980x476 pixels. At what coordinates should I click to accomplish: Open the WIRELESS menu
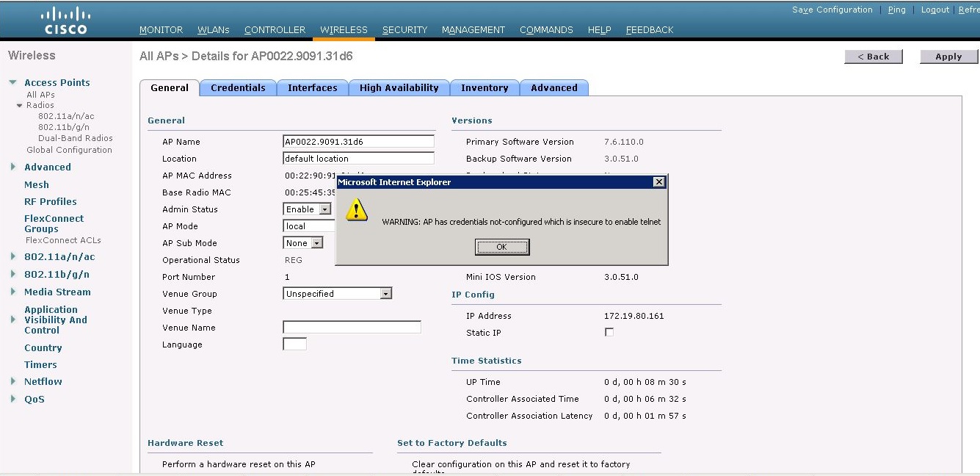(x=344, y=30)
